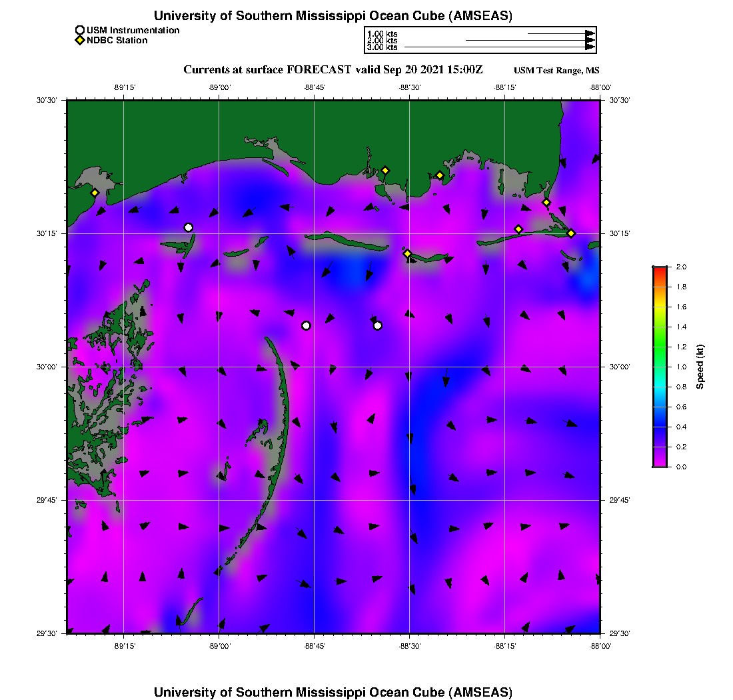Click the red top of the speed color bar

[660, 269]
